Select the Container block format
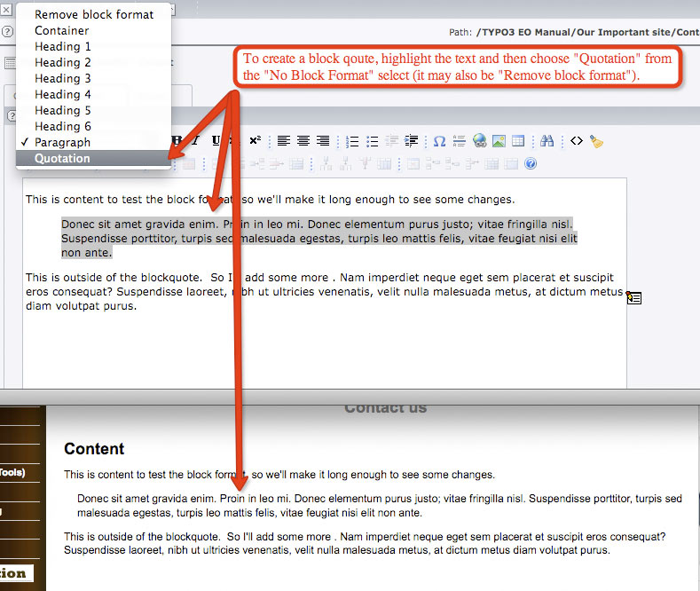 tap(62, 30)
